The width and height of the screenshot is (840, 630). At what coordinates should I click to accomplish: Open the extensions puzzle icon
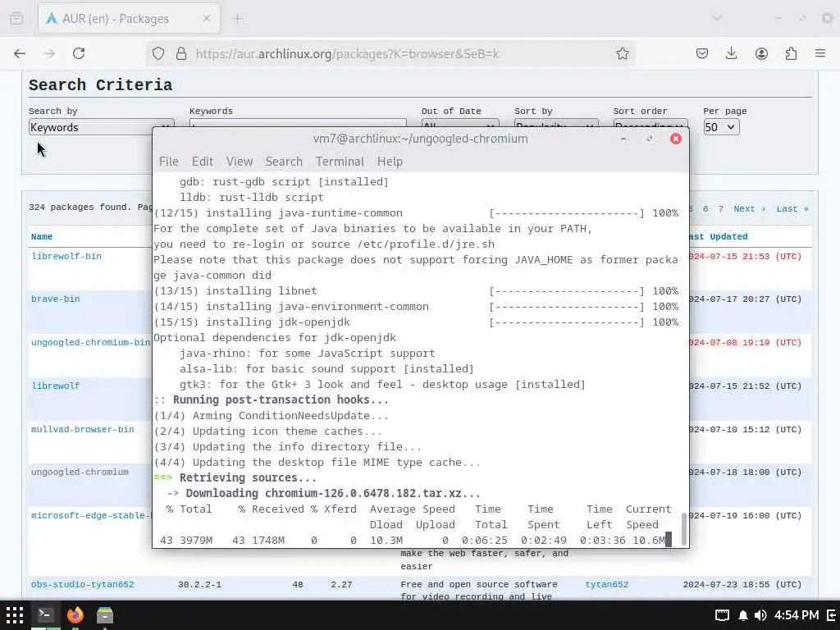(x=791, y=53)
